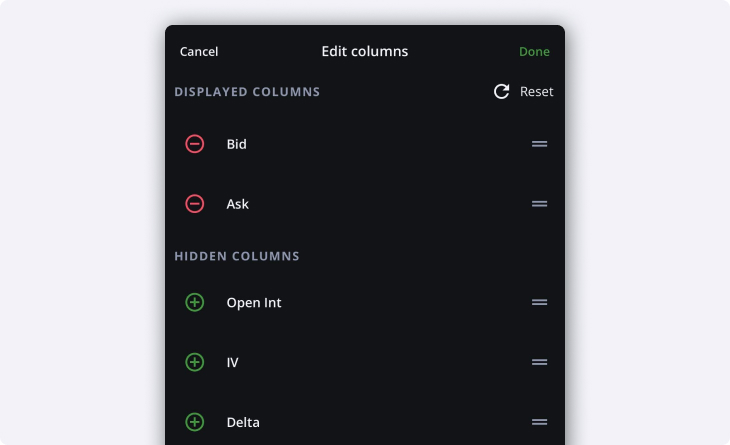
Task: Add the Delta column with plus icon
Action: [x=195, y=422]
